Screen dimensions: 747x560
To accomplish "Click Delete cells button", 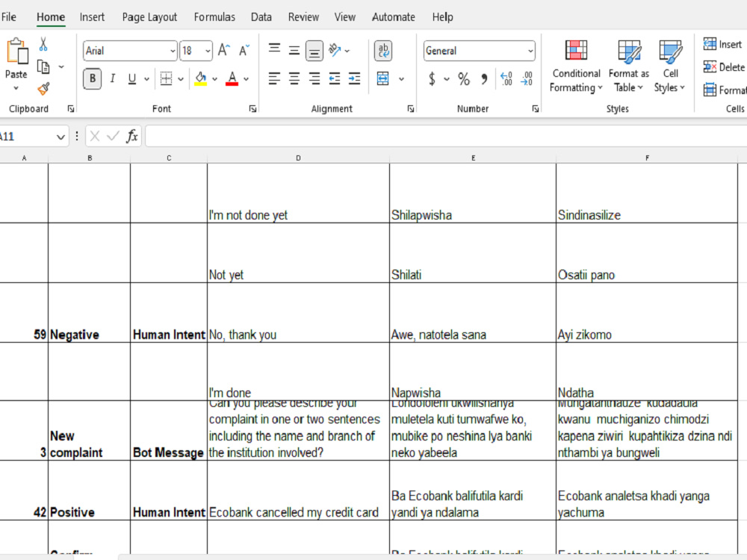I will tap(724, 67).
